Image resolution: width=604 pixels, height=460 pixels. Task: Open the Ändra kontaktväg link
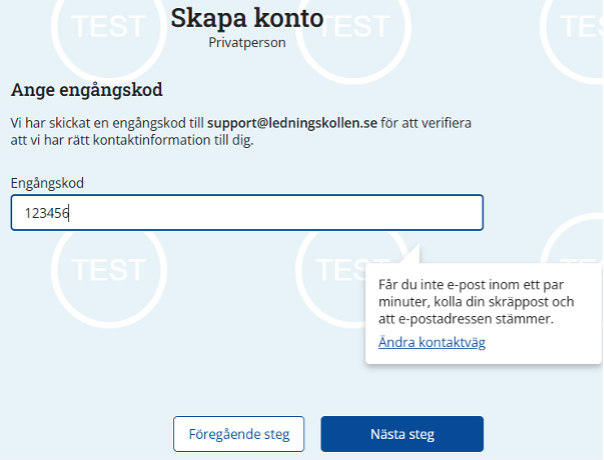click(x=431, y=342)
